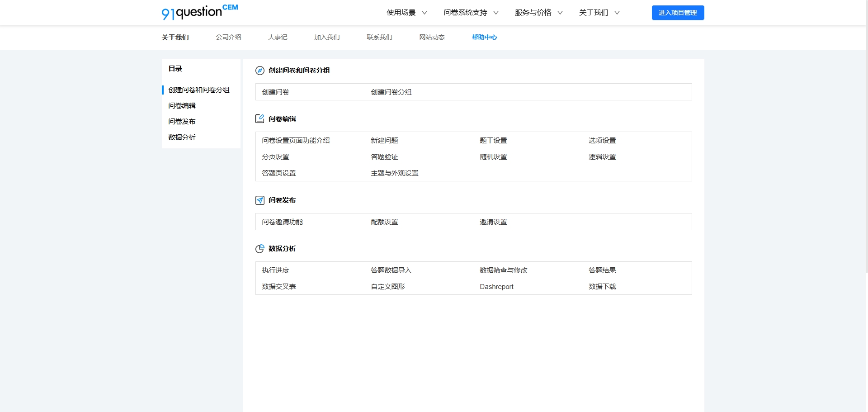Open the 自定义图形 help link
Viewport: 868px width, 412px height.
pos(388,287)
